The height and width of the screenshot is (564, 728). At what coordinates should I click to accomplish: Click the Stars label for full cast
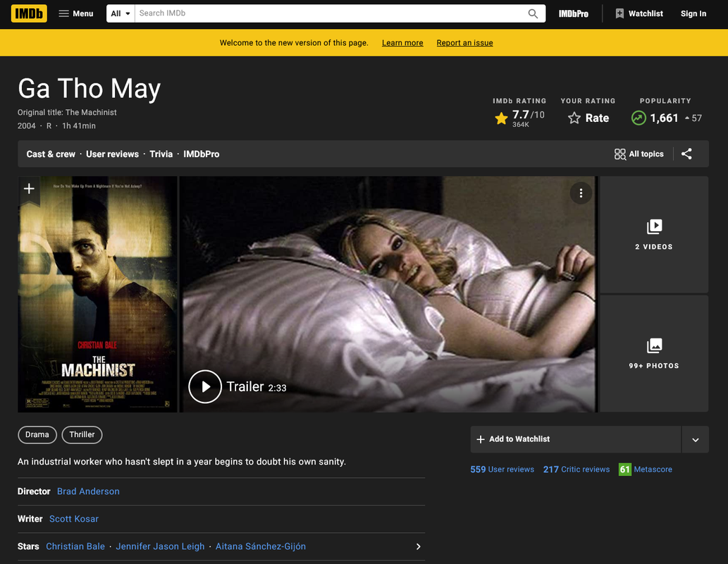tap(28, 547)
